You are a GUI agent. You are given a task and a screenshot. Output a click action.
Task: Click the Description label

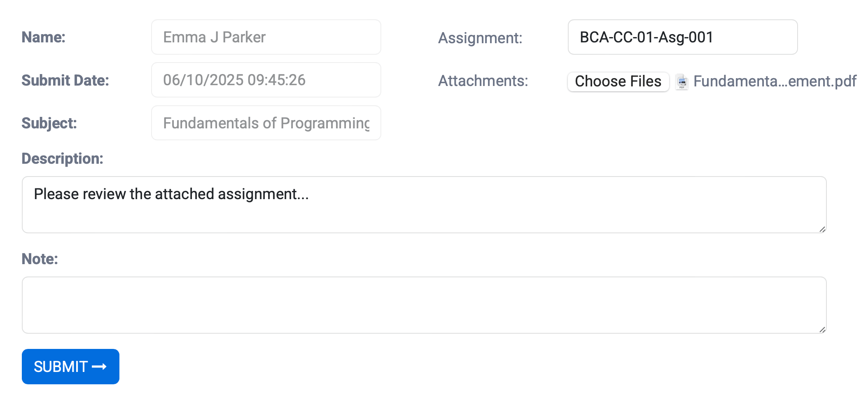click(63, 158)
